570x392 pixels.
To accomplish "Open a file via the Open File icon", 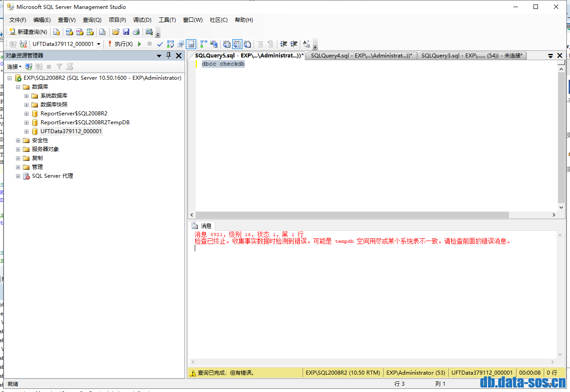I will [x=116, y=32].
